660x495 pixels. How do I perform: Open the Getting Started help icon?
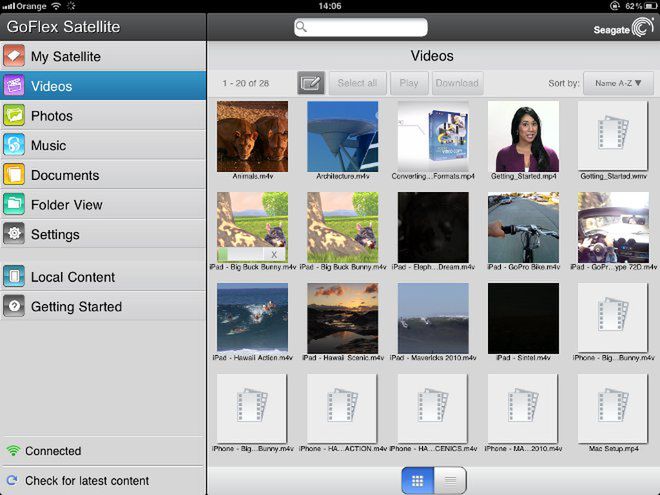click(x=14, y=306)
